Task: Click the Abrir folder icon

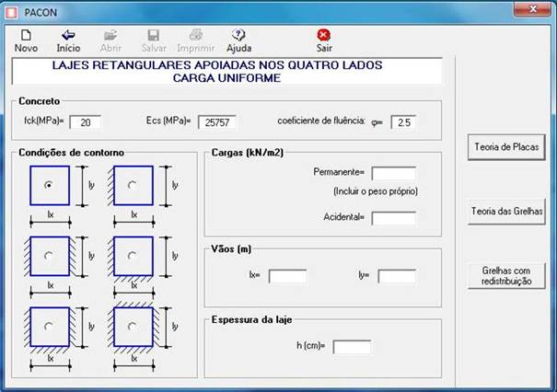Action: pyautogui.click(x=110, y=36)
